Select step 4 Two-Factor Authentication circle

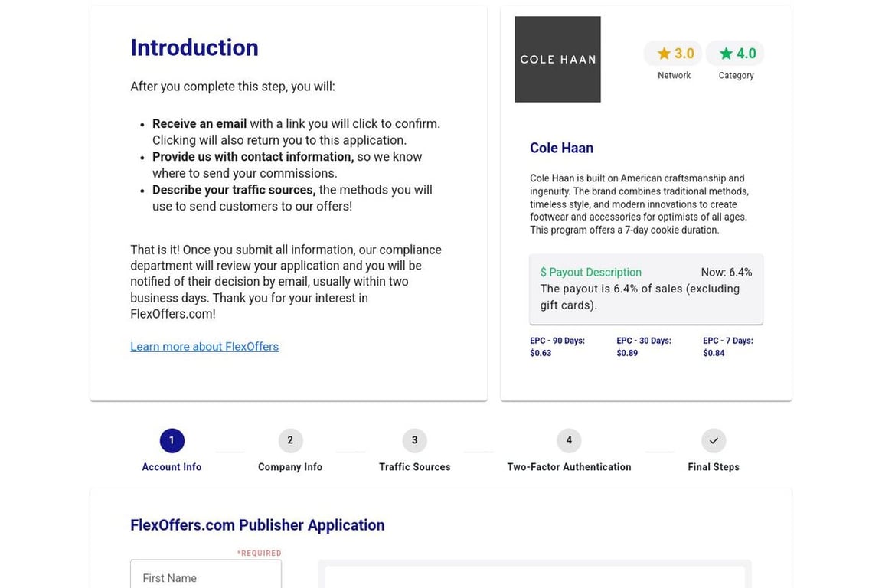[569, 440]
